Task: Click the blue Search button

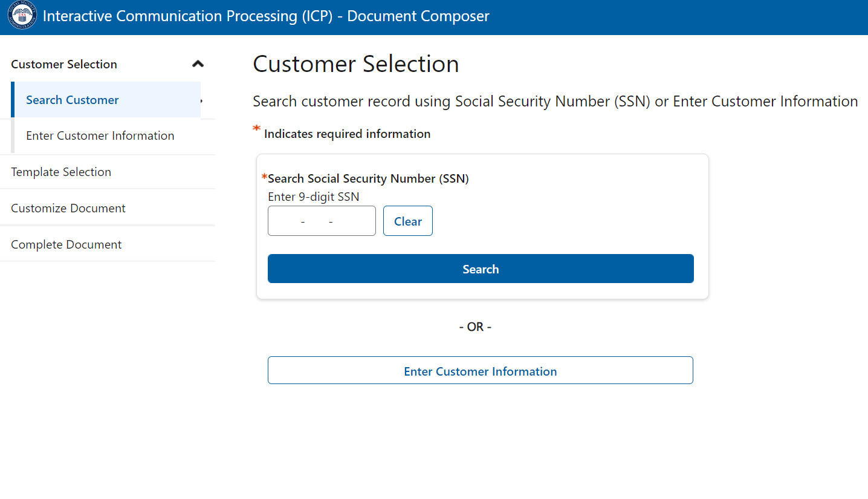Action: (481, 269)
